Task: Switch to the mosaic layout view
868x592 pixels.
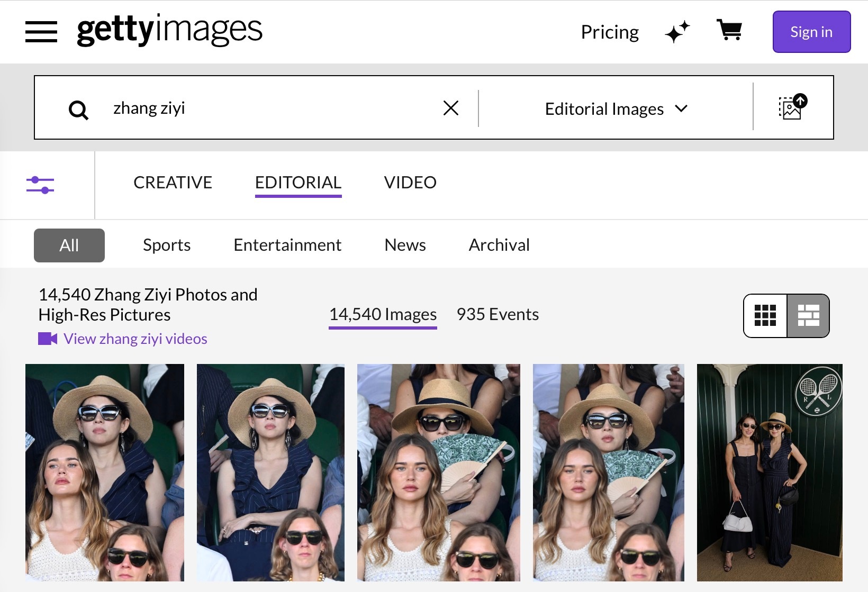Action: click(808, 315)
